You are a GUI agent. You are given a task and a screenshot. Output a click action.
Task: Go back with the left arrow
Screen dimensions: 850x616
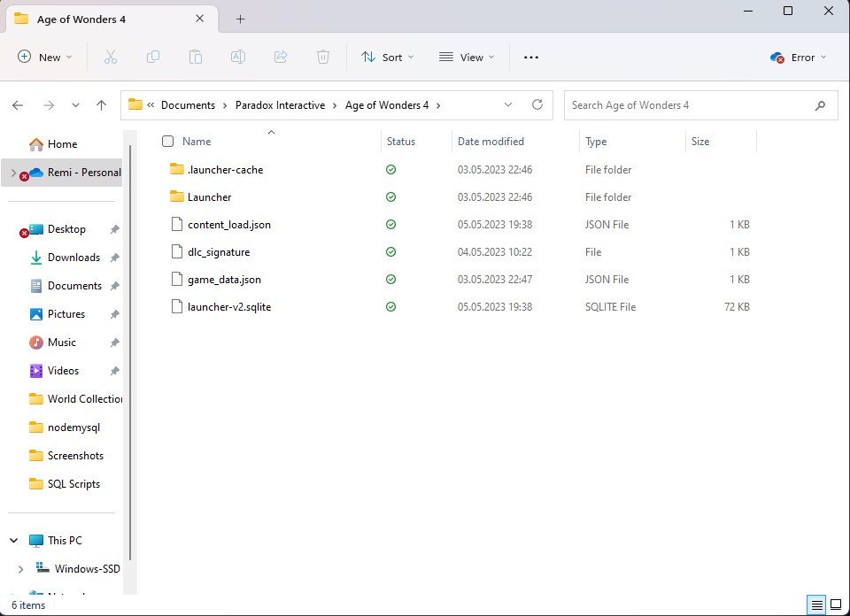[x=18, y=105]
